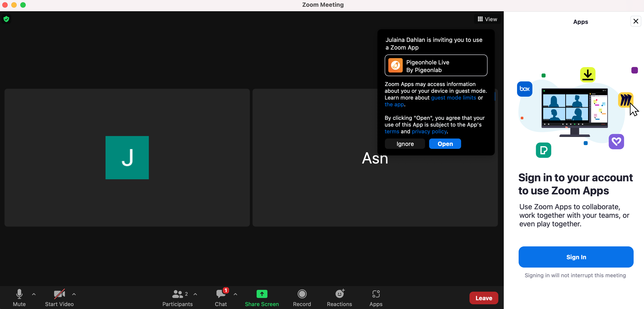
Task: Start recording the meeting
Action: tap(302, 298)
